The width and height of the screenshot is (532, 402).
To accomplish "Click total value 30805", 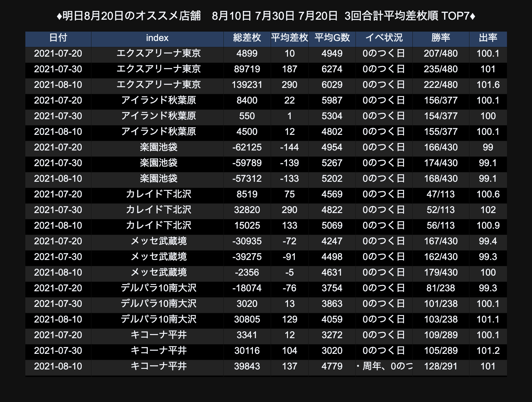I will click(247, 319).
